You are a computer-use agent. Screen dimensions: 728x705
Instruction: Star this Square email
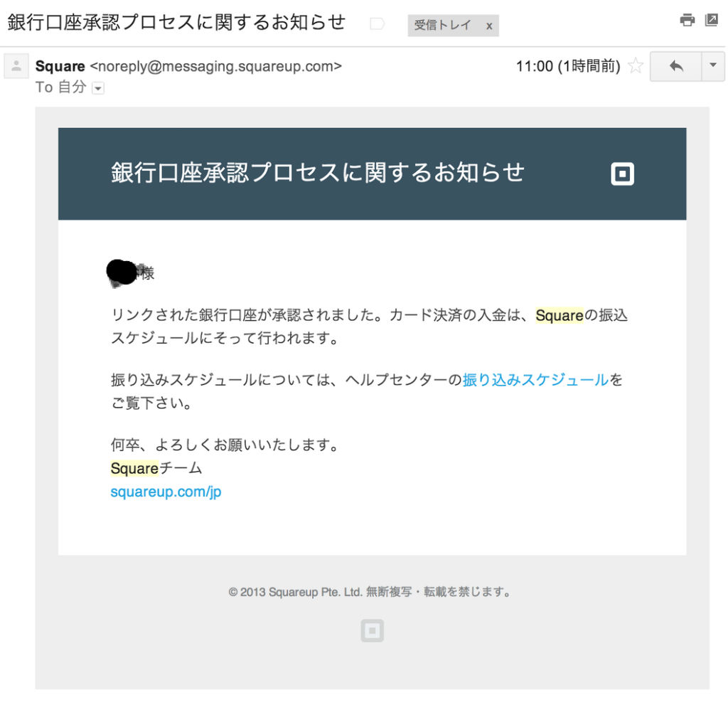tap(636, 65)
